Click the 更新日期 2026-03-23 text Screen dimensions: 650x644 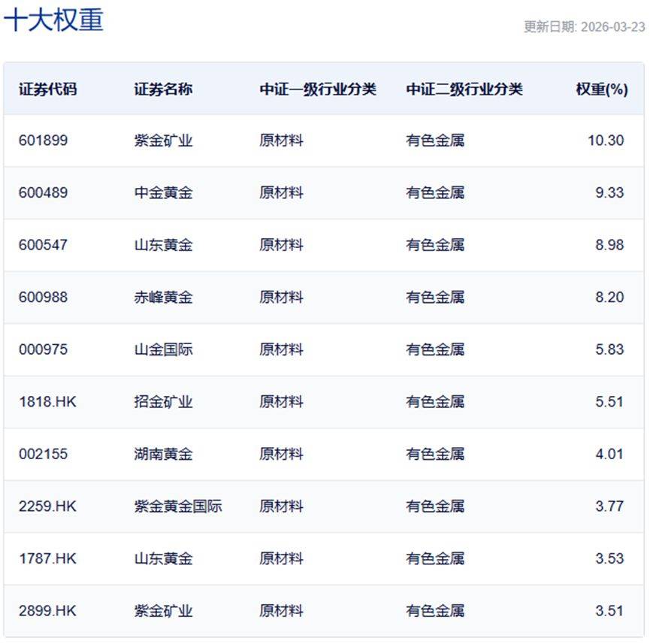coord(584,27)
